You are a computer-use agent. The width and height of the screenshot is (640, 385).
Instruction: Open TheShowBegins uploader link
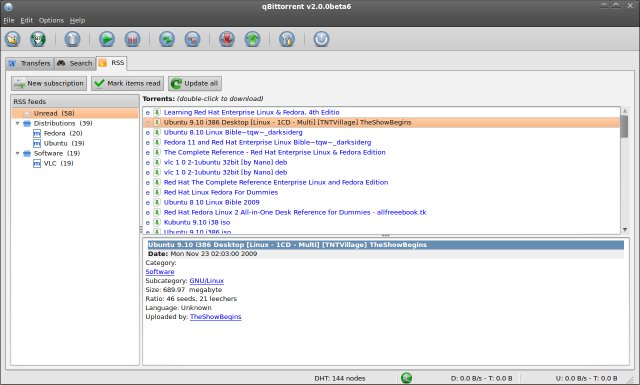tap(216, 317)
